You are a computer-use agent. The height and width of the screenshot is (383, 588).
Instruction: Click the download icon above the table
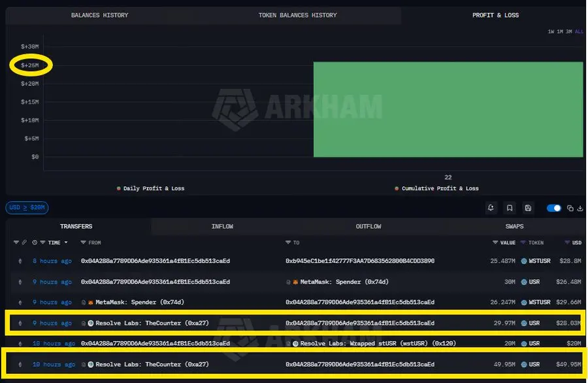click(580, 208)
